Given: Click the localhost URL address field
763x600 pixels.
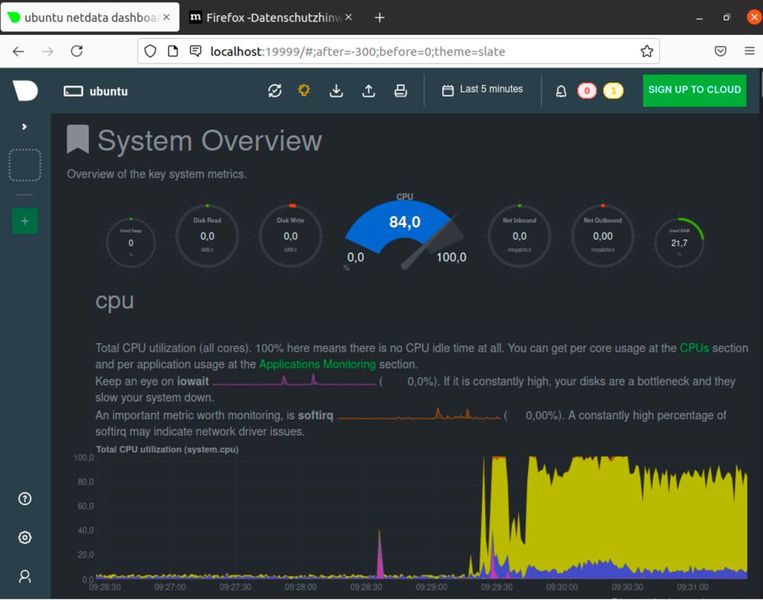Looking at the screenshot, I should [x=358, y=51].
